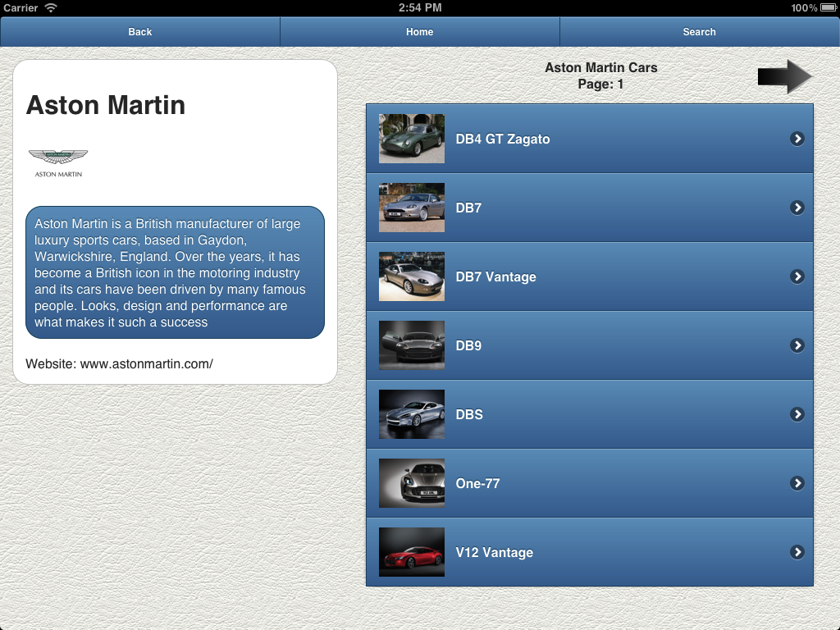Click the V12 Vantage row chevron
The image size is (840, 630).
[x=797, y=552]
